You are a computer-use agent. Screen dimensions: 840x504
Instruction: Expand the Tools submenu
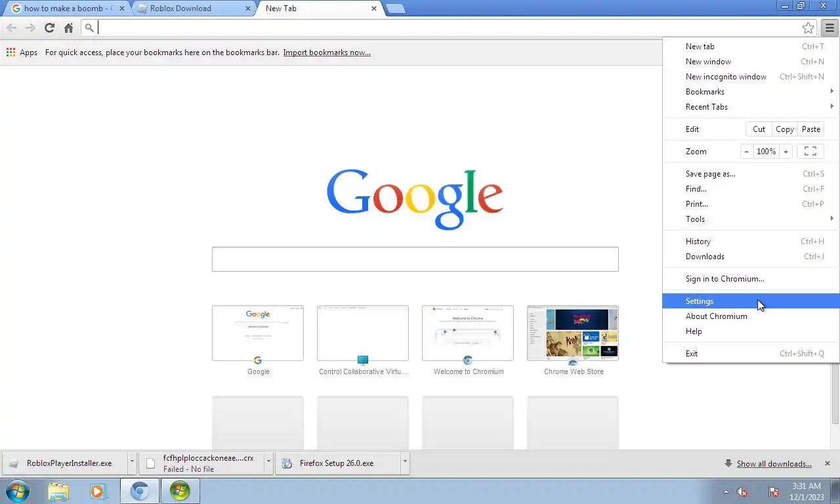[x=751, y=219]
